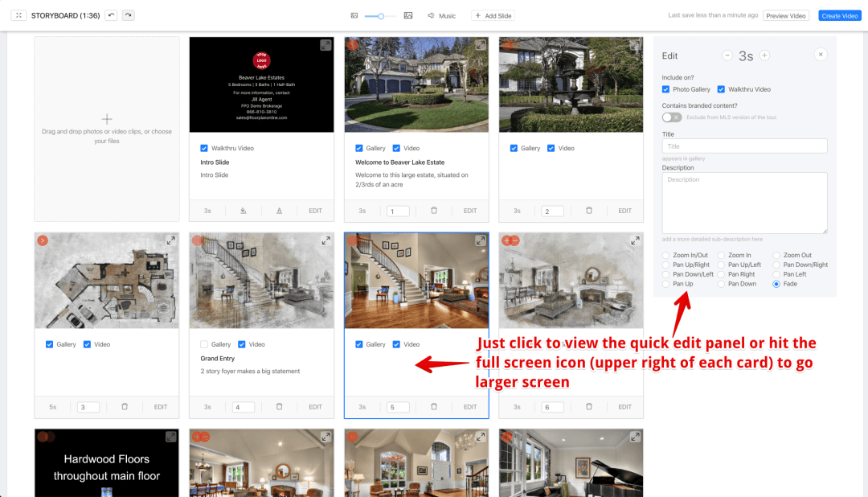The image size is (868, 497).
Task: Click the Create Video button
Action: coord(839,15)
